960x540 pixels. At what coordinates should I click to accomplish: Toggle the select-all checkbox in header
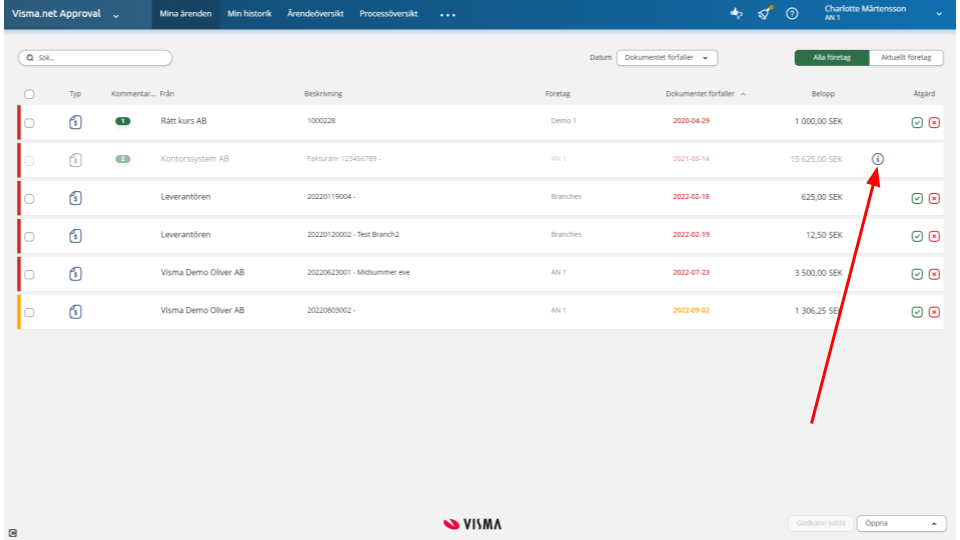click(x=29, y=94)
